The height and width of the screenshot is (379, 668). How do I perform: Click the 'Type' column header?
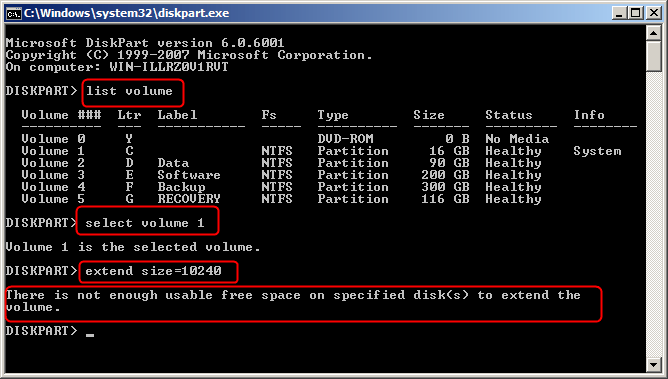(x=333, y=115)
